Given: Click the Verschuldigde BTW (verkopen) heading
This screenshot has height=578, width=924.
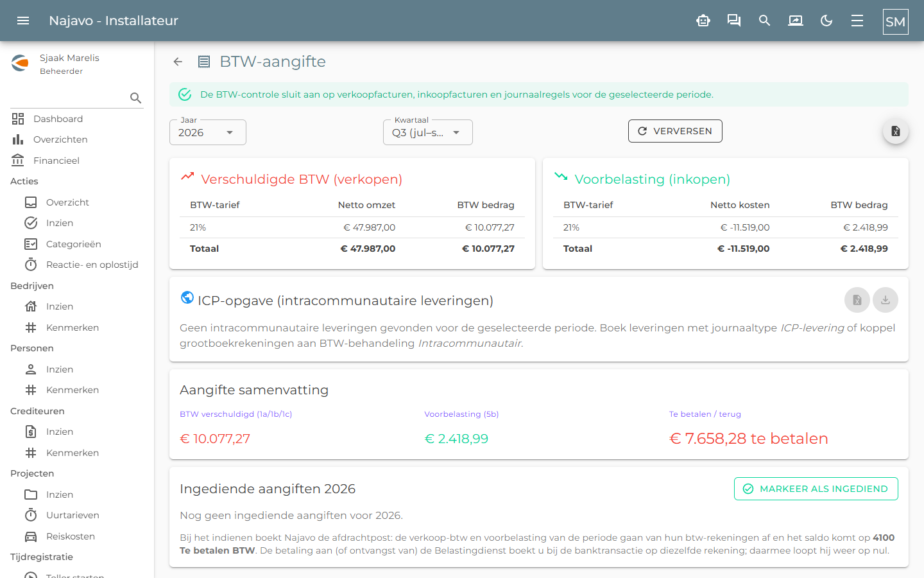Looking at the screenshot, I should pyautogui.click(x=302, y=179).
